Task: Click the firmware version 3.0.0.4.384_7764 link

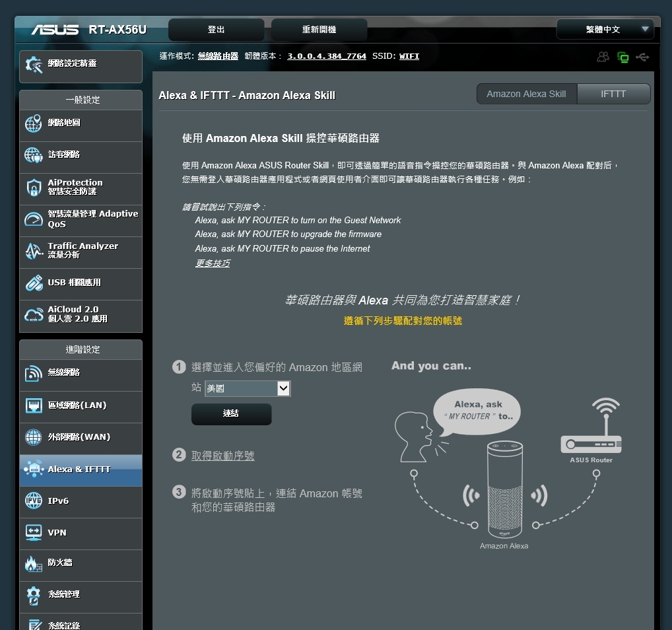Action: pyautogui.click(x=327, y=56)
